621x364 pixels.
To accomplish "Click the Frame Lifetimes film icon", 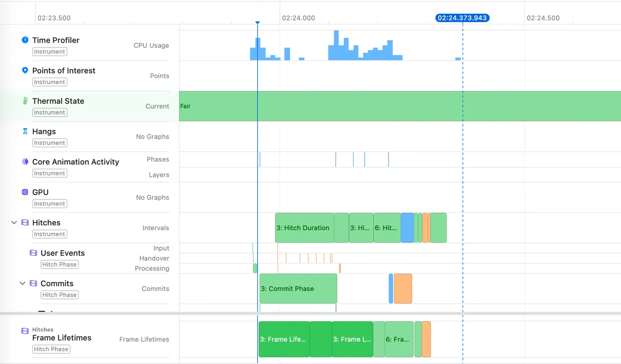I will [25, 331].
